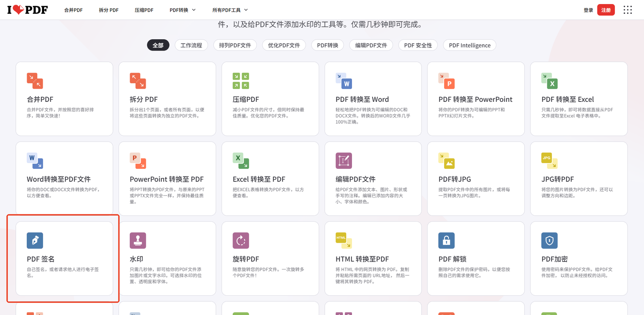This screenshot has width=644, height=315.
Task: Expand the PDF转换 dropdown in header
Action: (182, 10)
